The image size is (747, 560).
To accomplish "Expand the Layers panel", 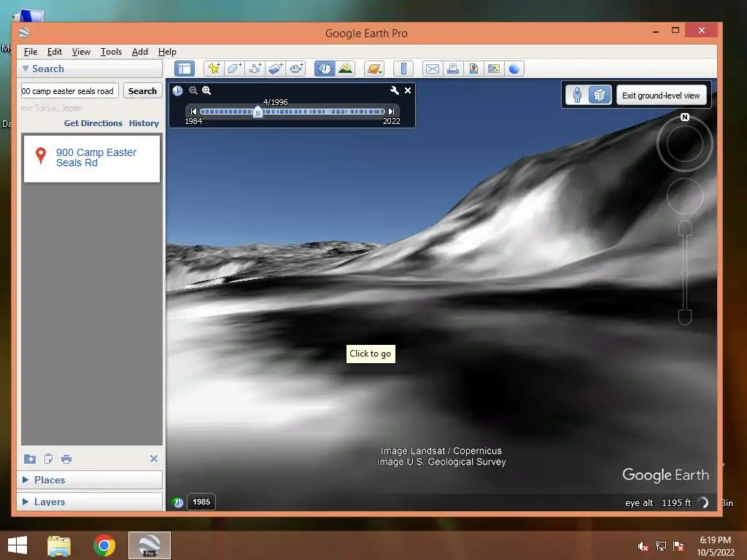I will click(x=26, y=502).
